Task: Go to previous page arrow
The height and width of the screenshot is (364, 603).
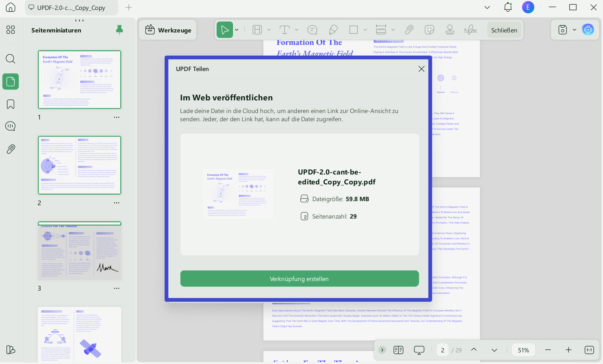Action: (x=474, y=350)
